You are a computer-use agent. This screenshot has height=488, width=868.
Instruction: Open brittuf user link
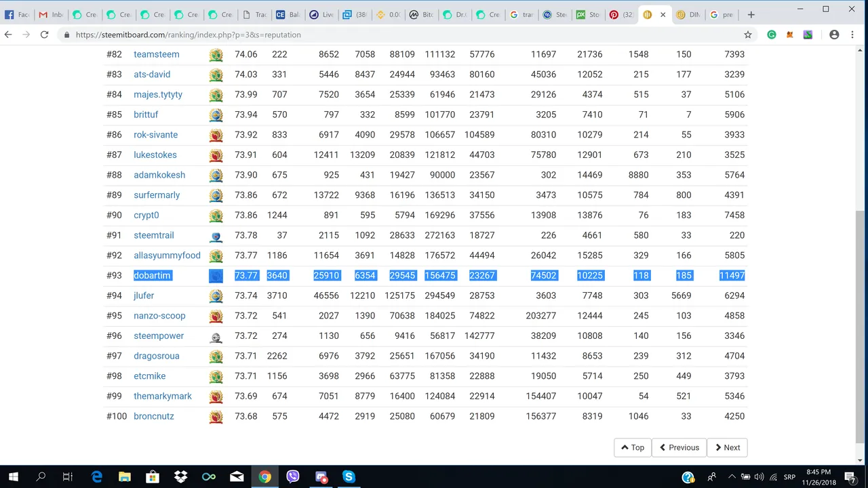[146, 115]
